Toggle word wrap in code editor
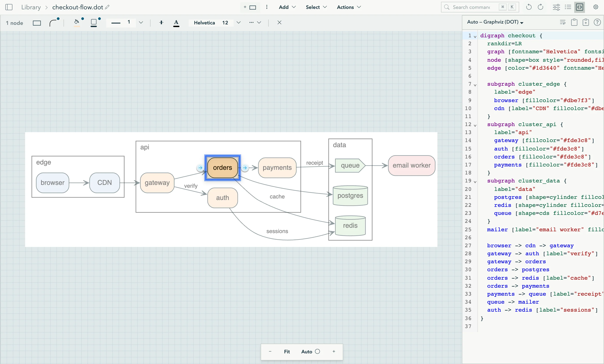This screenshot has width=604, height=364. (562, 22)
